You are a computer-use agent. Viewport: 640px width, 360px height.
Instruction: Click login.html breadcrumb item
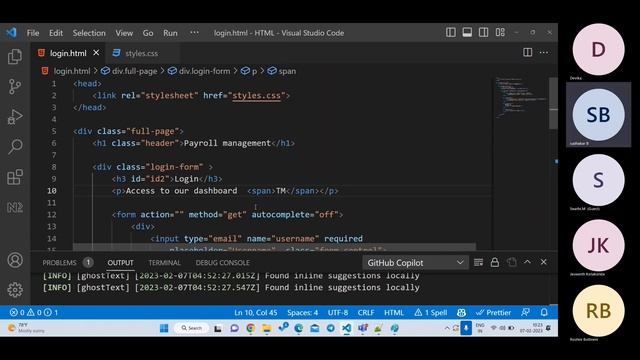click(72, 71)
